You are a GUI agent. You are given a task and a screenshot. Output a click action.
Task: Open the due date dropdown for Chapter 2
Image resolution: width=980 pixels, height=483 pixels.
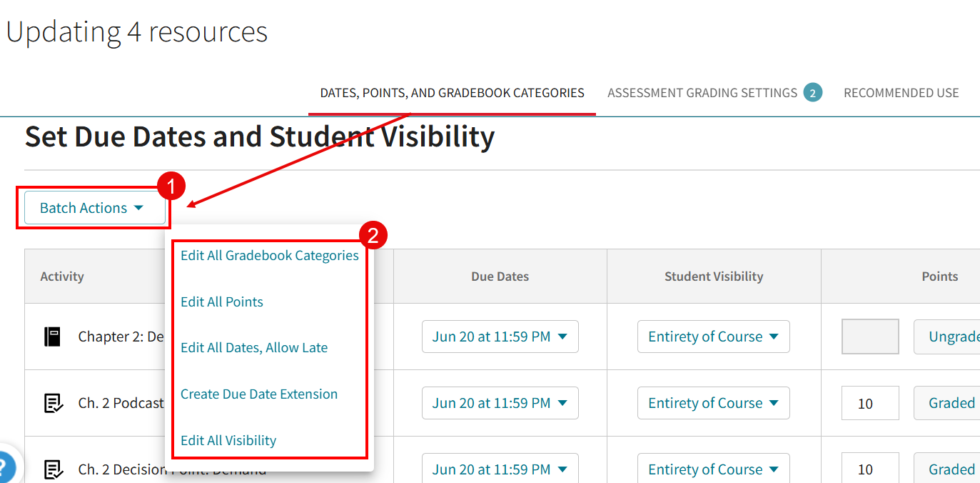click(500, 336)
